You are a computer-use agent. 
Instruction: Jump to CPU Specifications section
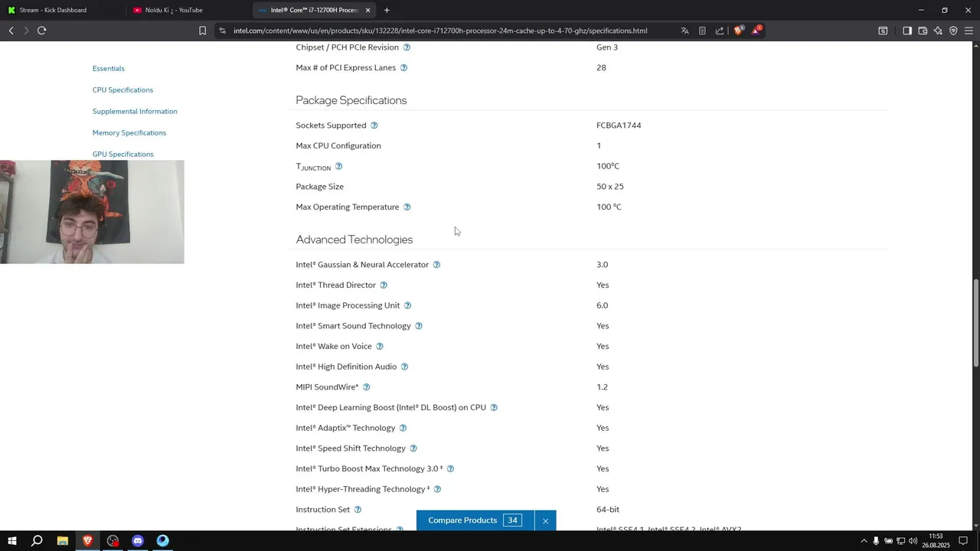pos(122,90)
